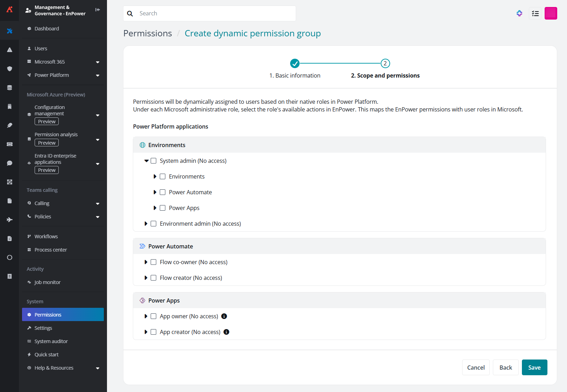This screenshot has width=567, height=392.
Task: Click the Permissions breadcrumb link
Action: point(148,33)
